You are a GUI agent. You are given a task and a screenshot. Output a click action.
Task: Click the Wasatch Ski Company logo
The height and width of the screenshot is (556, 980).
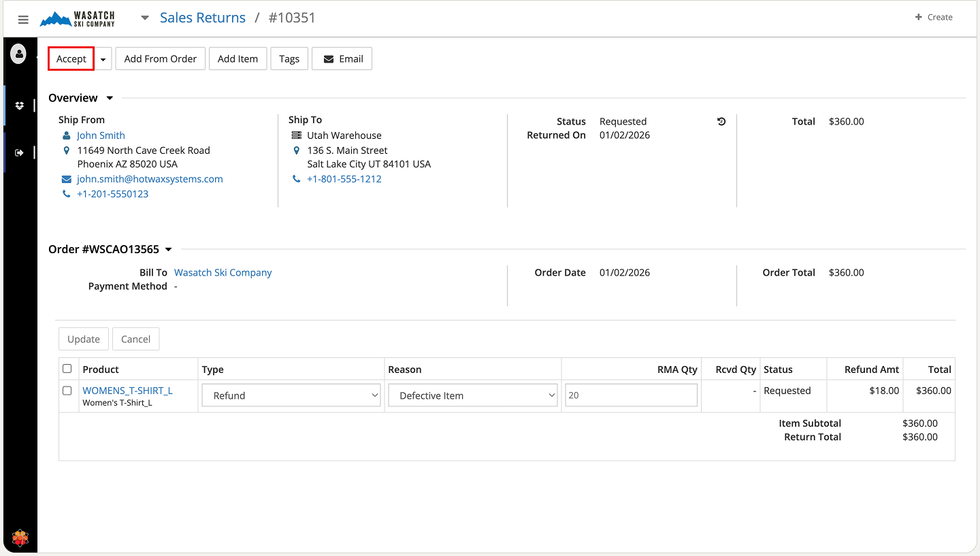pos(78,18)
